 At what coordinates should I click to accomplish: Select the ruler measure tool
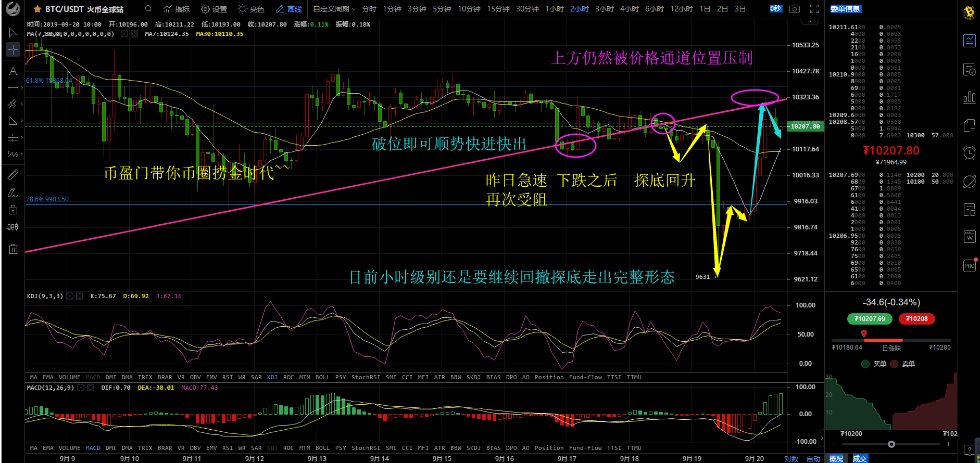13,175
